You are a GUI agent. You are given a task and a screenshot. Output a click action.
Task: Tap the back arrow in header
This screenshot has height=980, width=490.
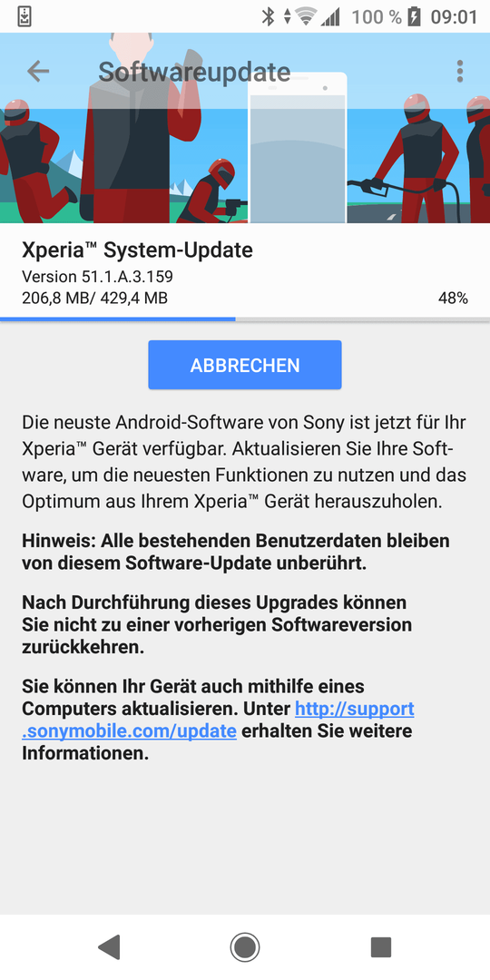coord(38,72)
